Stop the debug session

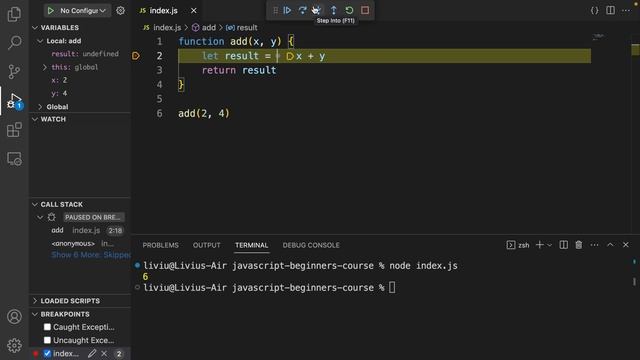[365, 10]
